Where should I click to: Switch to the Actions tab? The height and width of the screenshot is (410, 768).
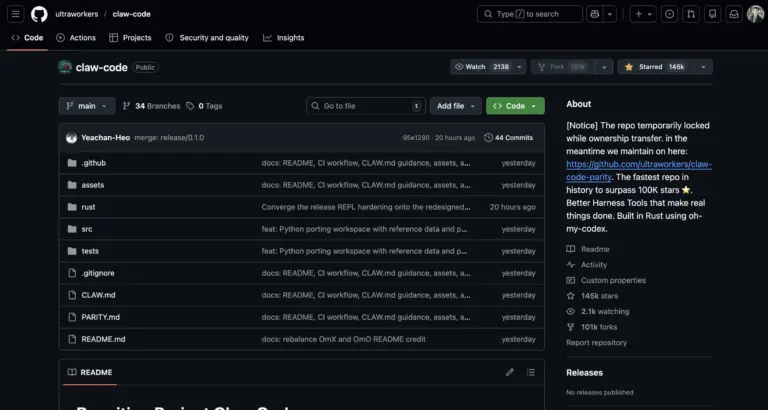pyautogui.click(x=76, y=38)
